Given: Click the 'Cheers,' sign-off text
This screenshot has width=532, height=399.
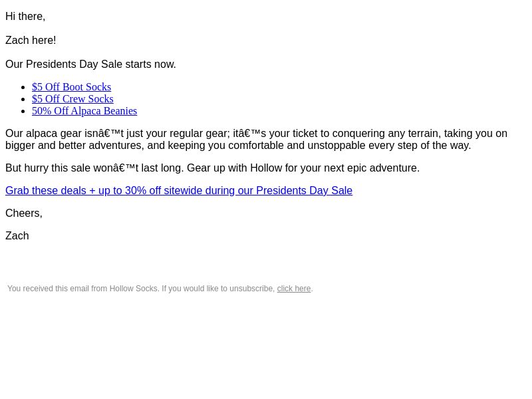Looking at the screenshot, I should click(x=24, y=213).
